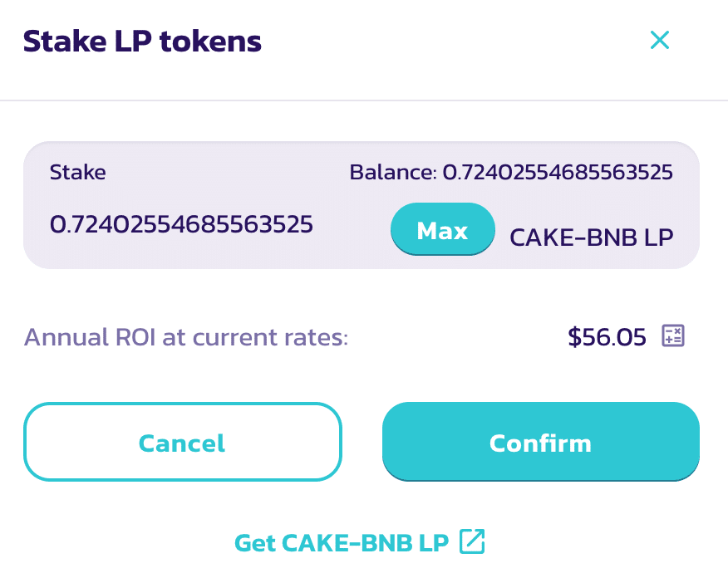Click the Stake field label
Screen dimensions: 728x573
[78, 173]
